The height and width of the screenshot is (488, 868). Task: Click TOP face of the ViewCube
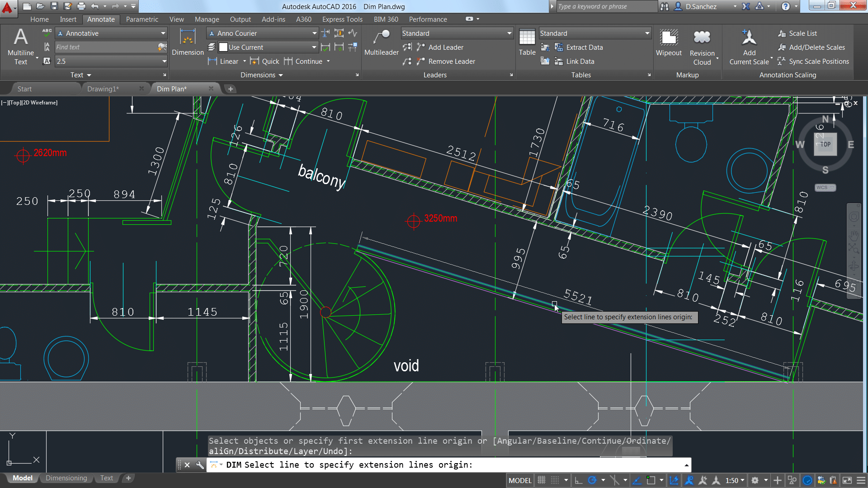point(825,144)
